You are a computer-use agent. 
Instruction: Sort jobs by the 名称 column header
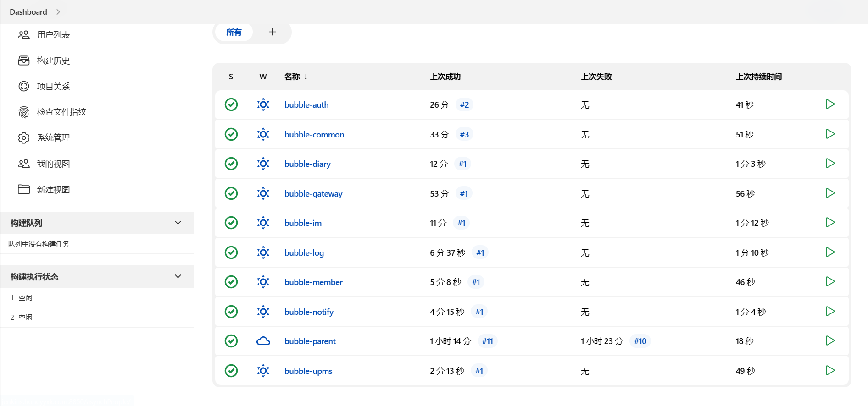(296, 77)
